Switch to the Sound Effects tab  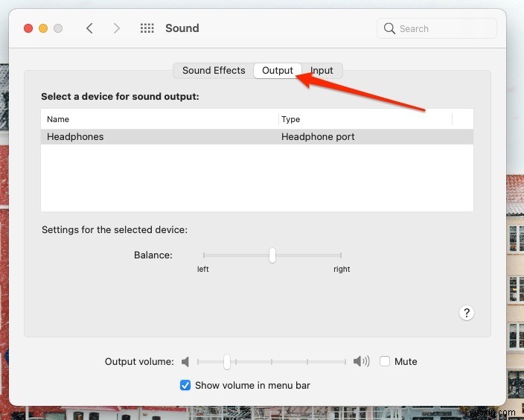tap(214, 71)
